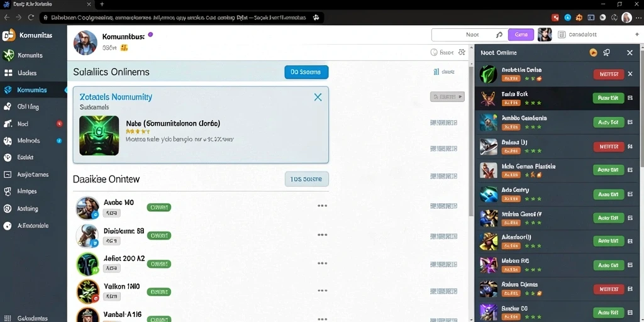Click the purple Game button
644x322 pixels.
point(521,35)
